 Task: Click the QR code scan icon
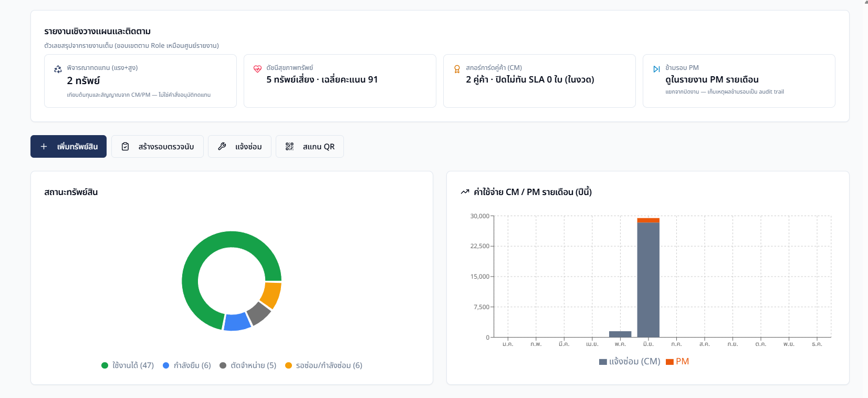tap(289, 147)
